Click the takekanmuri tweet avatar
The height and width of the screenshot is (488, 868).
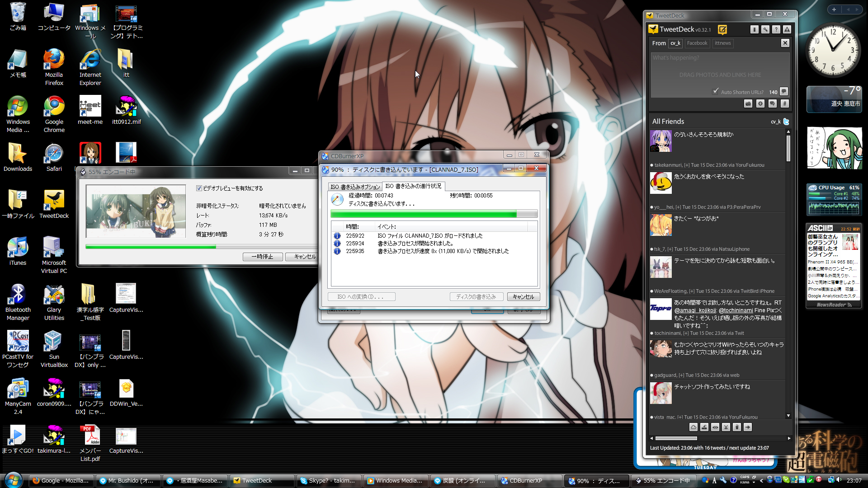660,141
